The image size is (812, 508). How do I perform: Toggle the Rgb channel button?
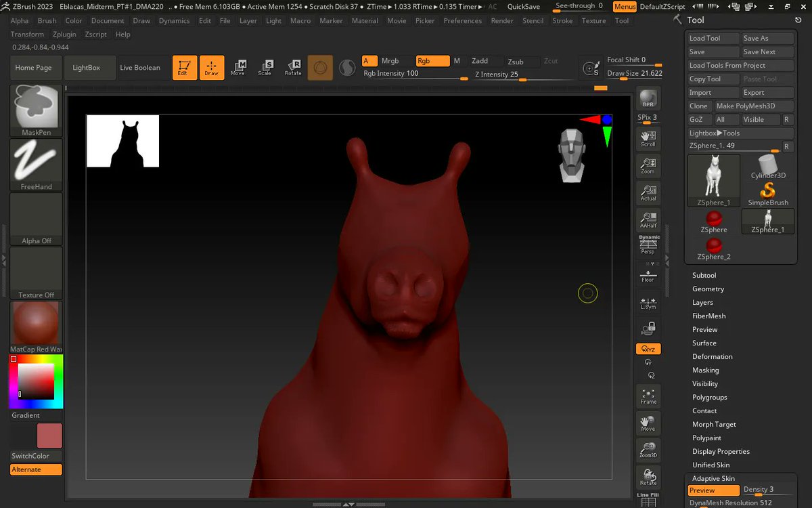433,61
